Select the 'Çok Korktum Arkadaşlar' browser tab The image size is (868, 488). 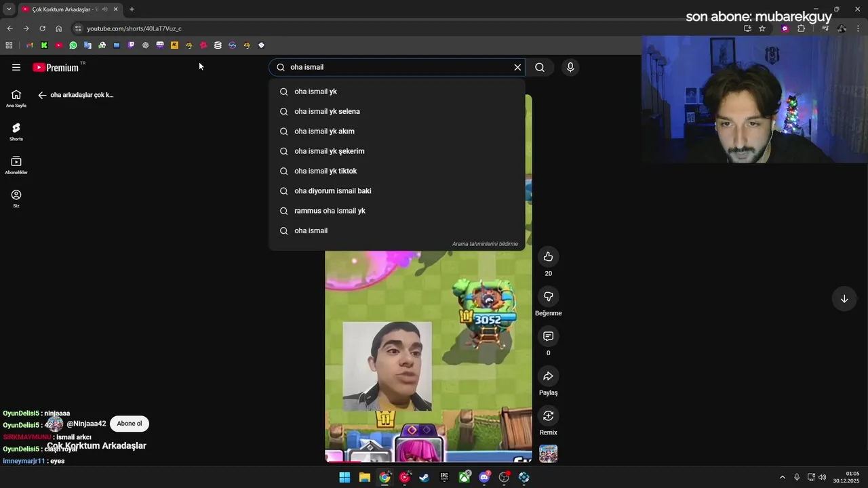tap(69, 9)
